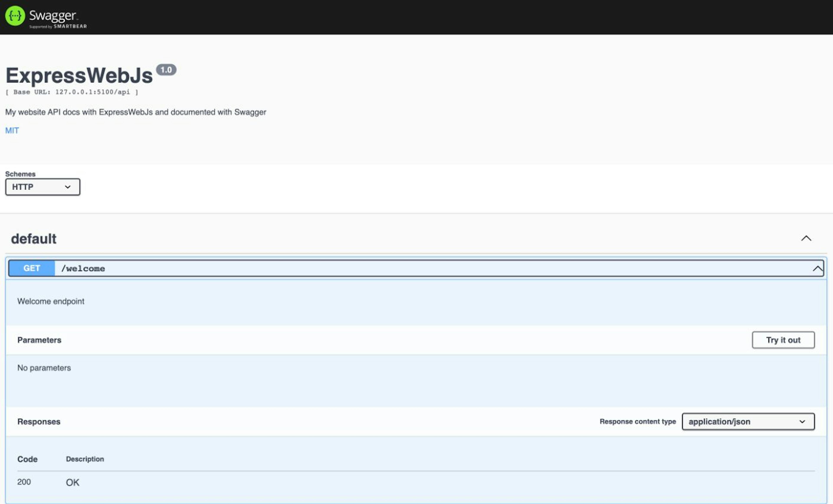Click the default section heading
833x504 pixels.
tap(33, 239)
